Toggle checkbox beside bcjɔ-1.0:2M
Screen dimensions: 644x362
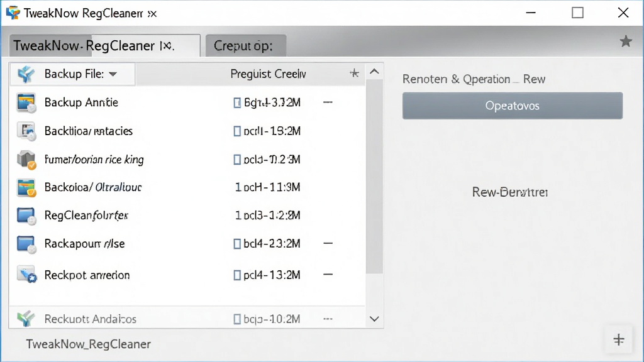click(237, 319)
